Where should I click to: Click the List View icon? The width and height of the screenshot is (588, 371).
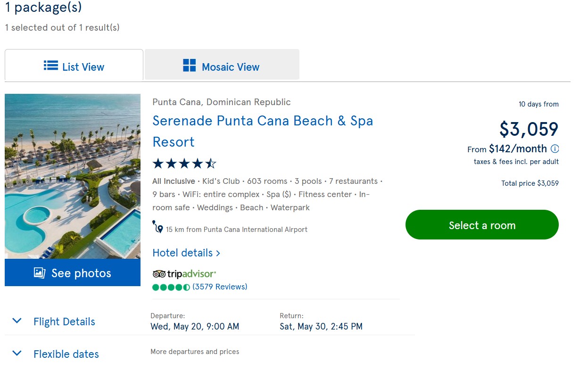(51, 66)
